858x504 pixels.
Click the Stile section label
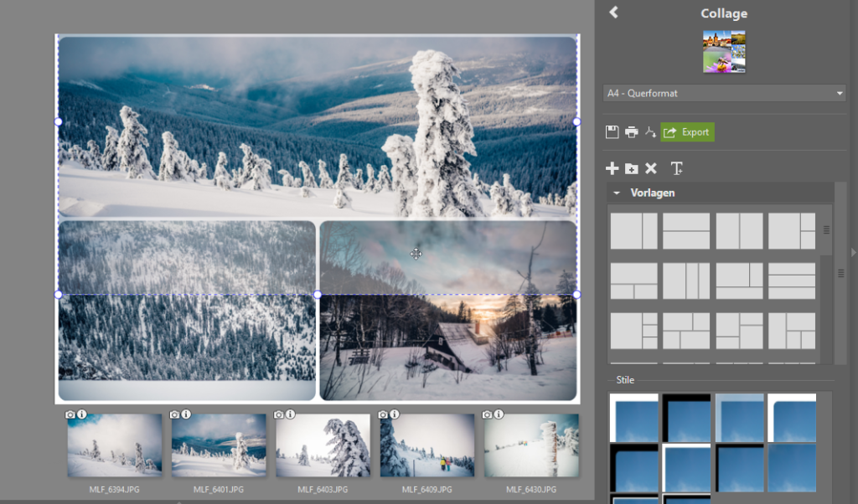625,380
